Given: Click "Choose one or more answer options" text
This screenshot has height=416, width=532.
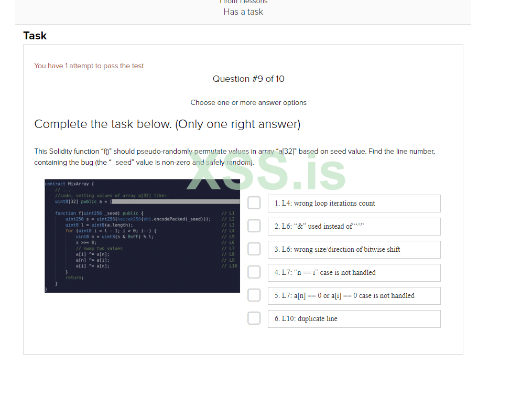Looking at the screenshot, I should 248,102.
